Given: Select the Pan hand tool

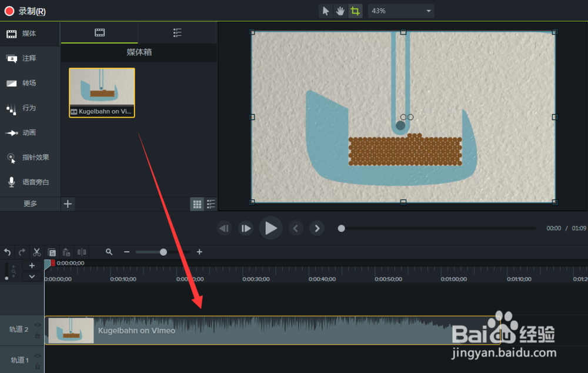Looking at the screenshot, I should [x=340, y=11].
